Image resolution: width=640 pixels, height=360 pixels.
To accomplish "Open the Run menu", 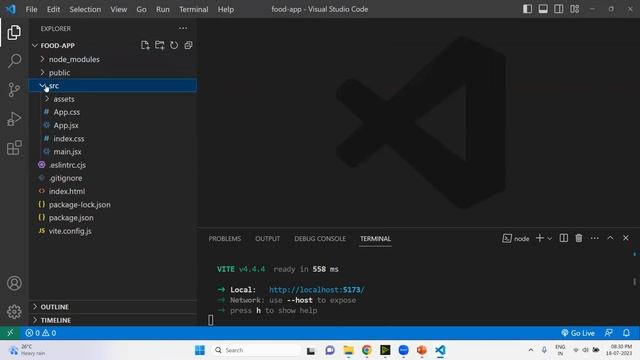I will pyautogui.click(x=162, y=9).
